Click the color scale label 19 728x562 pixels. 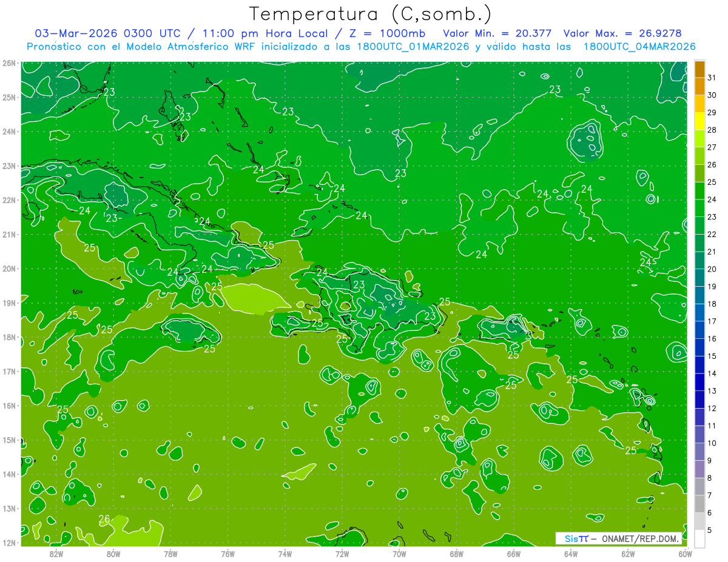[712, 287]
